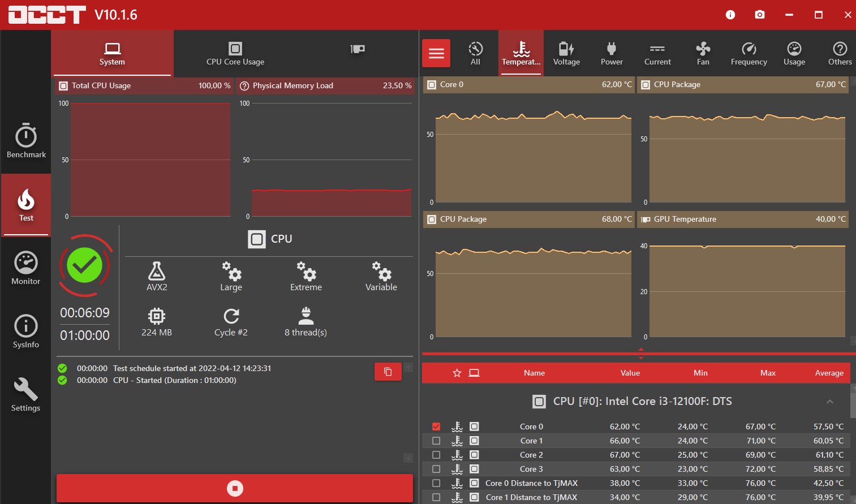Switch to the Temperature sensors tab
This screenshot has width=856, height=504.
click(x=521, y=53)
